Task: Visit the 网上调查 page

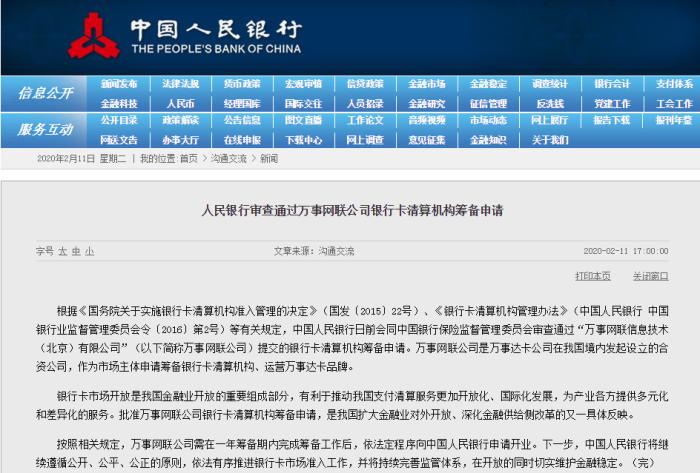Action: point(365,140)
